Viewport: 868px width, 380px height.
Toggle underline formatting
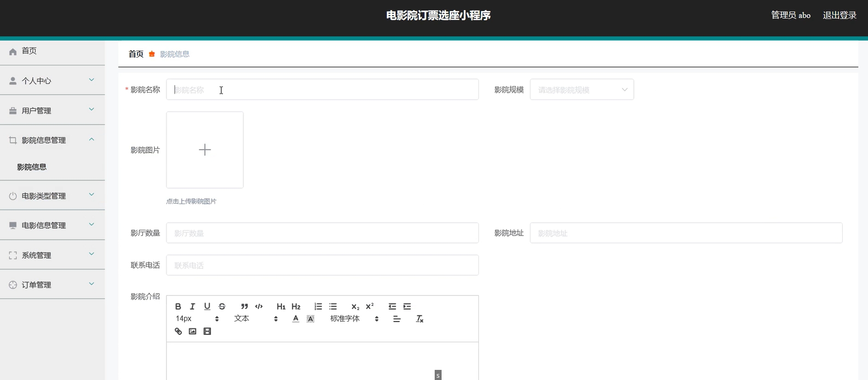click(207, 306)
